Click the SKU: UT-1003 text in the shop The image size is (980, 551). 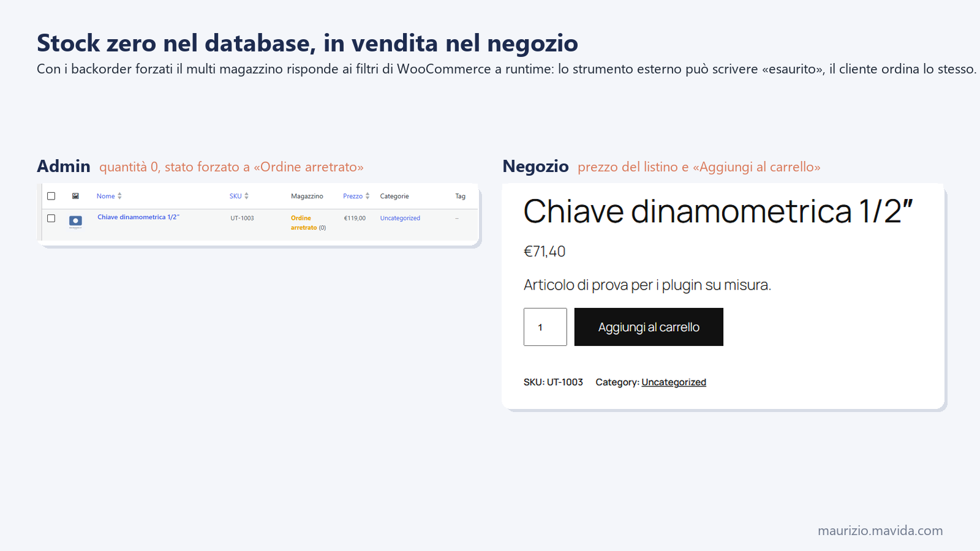click(x=553, y=382)
